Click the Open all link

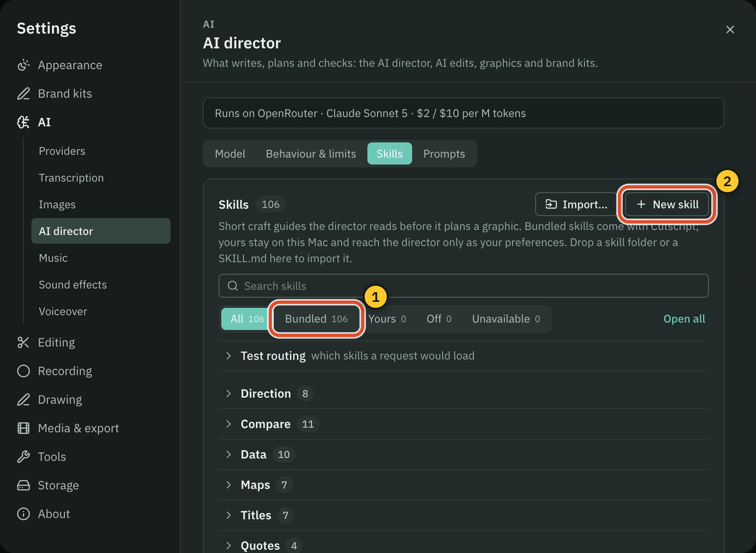click(x=684, y=319)
